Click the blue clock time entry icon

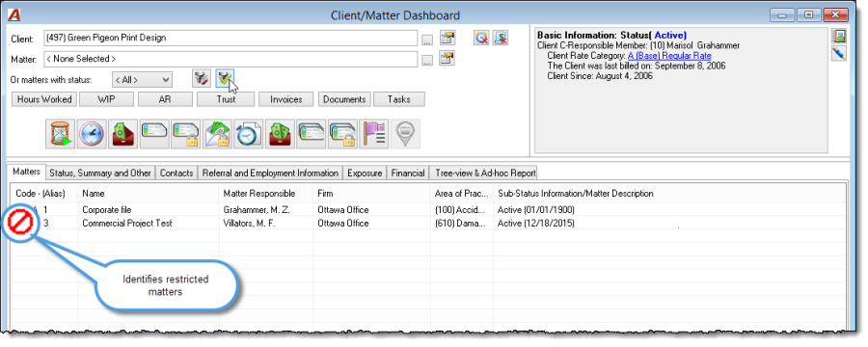point(92,134)
